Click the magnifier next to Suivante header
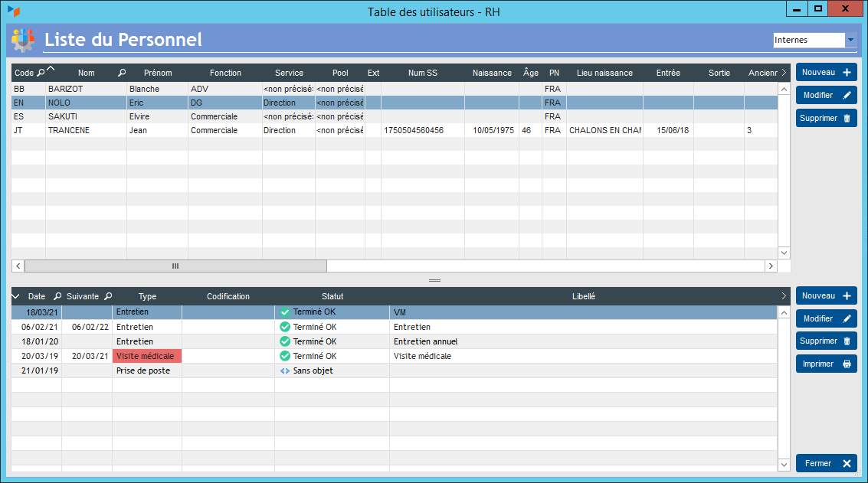 [108, 296]
